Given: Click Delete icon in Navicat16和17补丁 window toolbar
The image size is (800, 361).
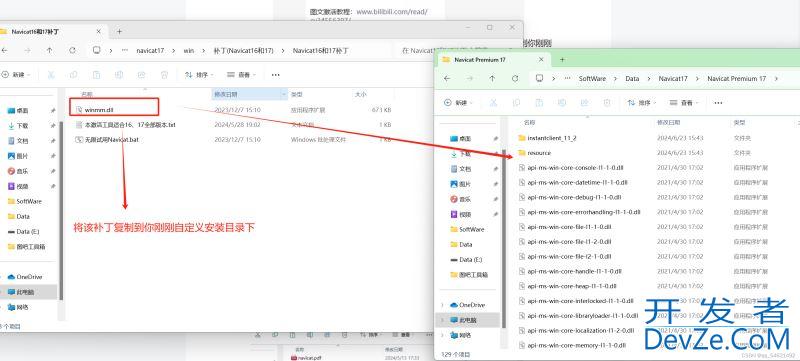Looking at the screenshot, I should [x=164, y=74].
